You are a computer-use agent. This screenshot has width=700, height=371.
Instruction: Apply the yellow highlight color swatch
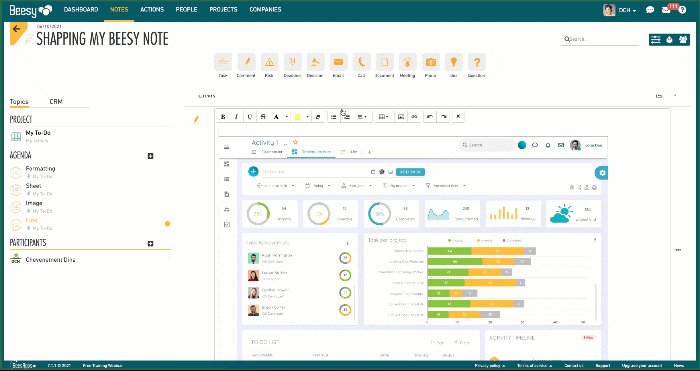pyautogui.click(x=297, y=117)
